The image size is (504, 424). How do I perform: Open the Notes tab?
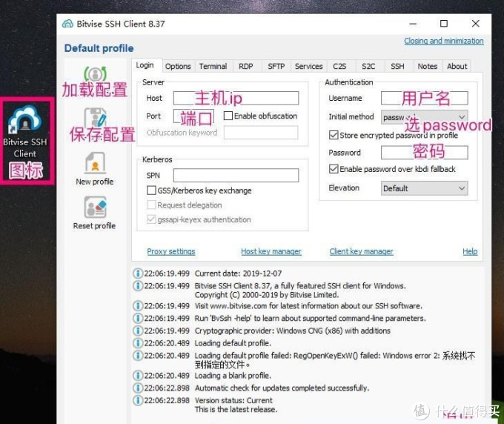click(428, 66)
